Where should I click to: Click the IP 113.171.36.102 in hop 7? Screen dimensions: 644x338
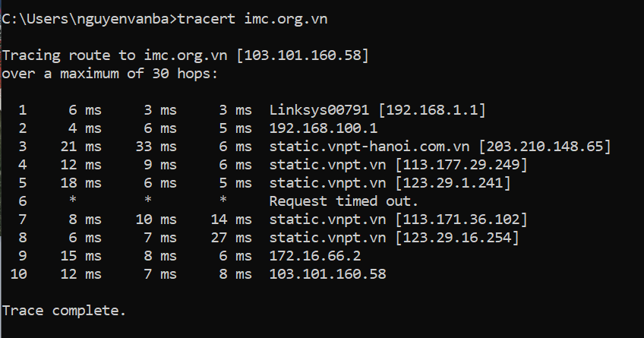click(x=461, y=220)
